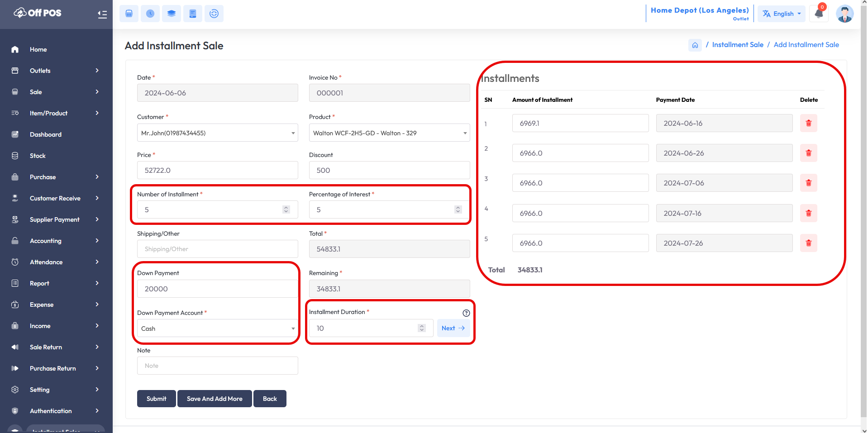Collapse the sidebar with the menu icon
Viewport: 868px width, 433px height.
tap(102, 14)
